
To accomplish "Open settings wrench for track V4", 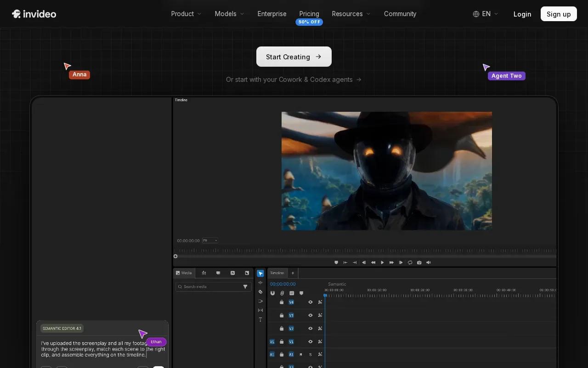I will tap(320, 302).
